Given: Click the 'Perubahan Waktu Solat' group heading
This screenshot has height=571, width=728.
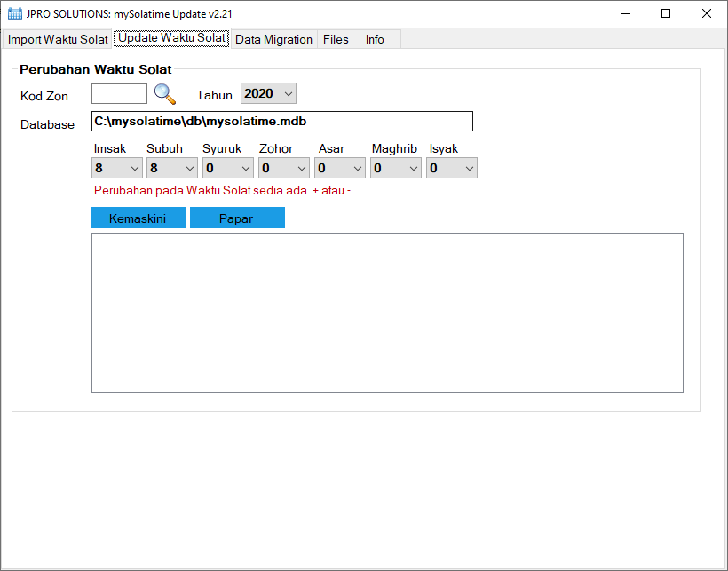Looking at the screenshot, I should point(96,69).
